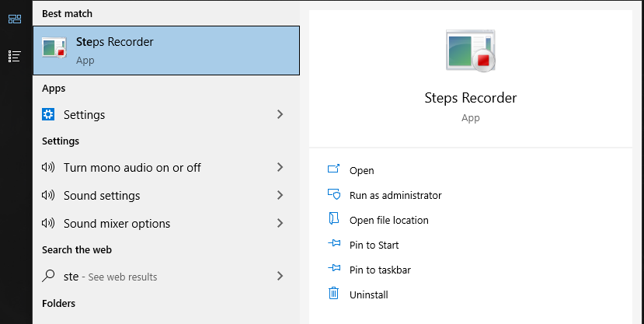Choose Open file location
Image resolution: width=644 pixels, height=324 pixels.
click(388, 220)
